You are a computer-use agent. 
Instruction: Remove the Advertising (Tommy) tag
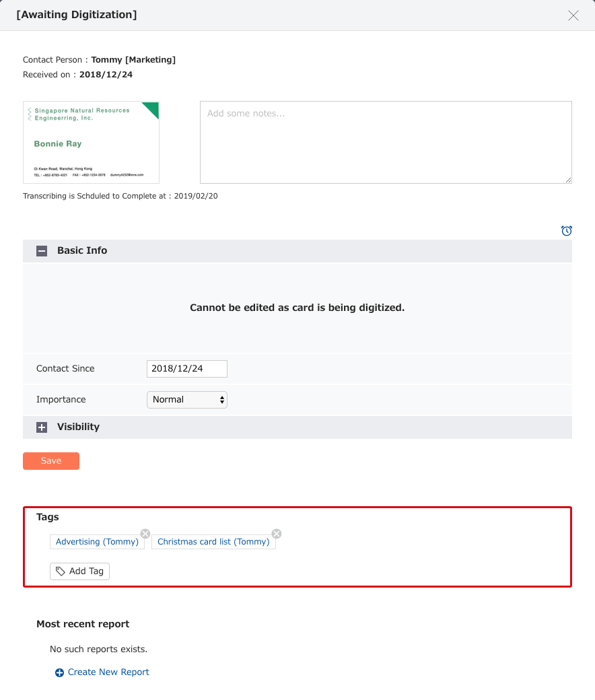(x=145, y=534)
